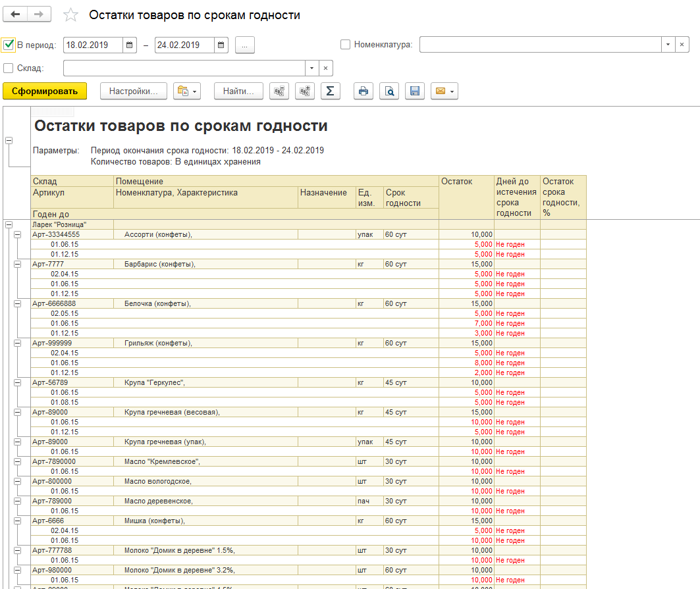
Task: Go forward using the right arrow button
Action: 39,14
